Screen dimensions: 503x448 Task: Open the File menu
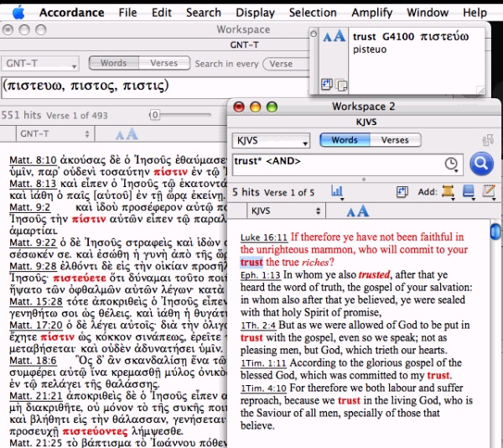[x=127, y=13]
